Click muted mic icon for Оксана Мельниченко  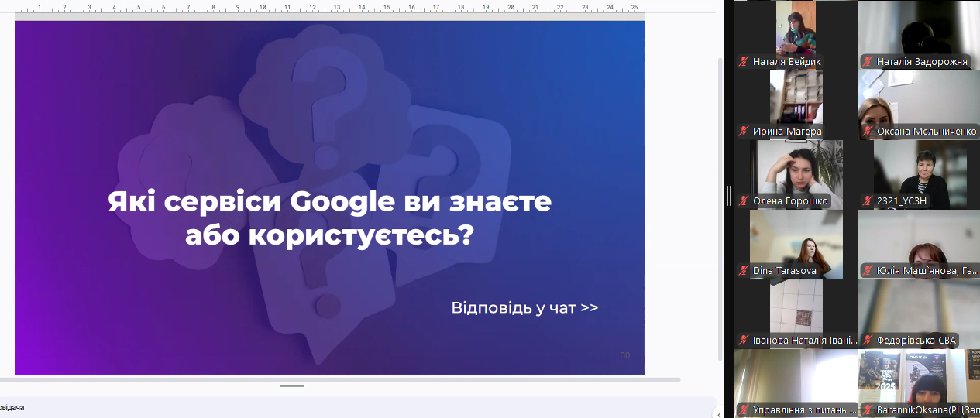point(868,132)
